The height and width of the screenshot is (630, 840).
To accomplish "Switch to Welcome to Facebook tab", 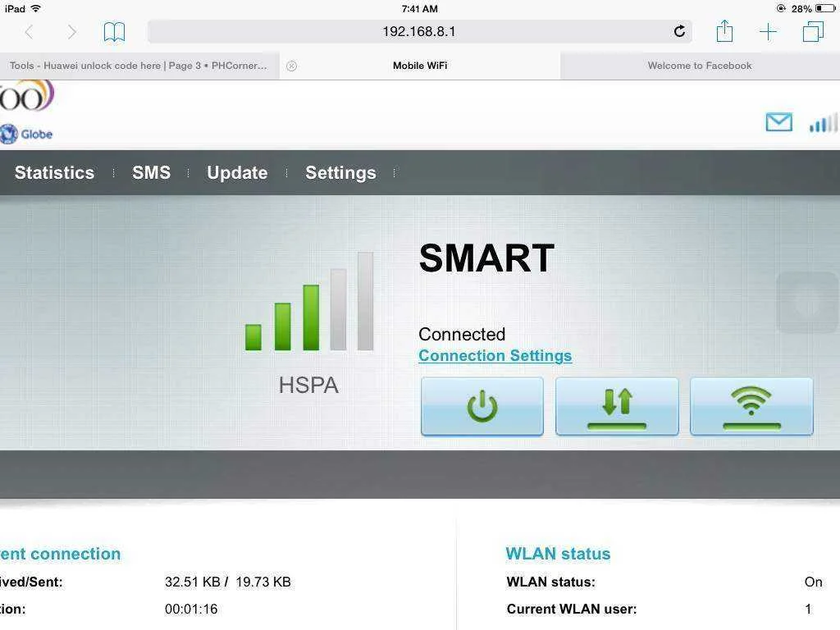I will (x=700, y=66).
